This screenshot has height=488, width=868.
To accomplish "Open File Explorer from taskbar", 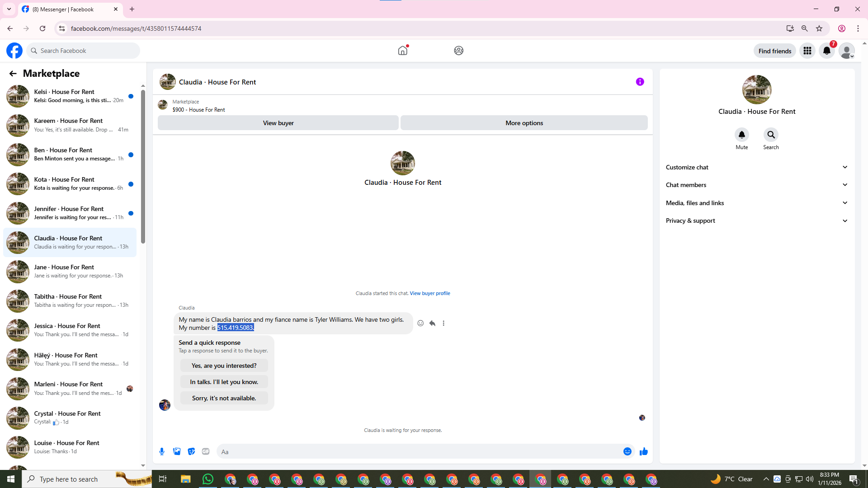I will (186, 479).
